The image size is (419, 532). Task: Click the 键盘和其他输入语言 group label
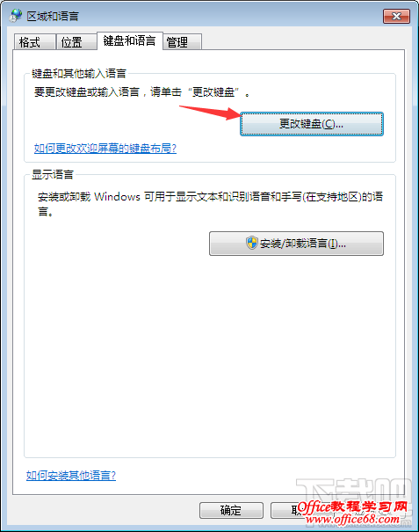[79, 73]
